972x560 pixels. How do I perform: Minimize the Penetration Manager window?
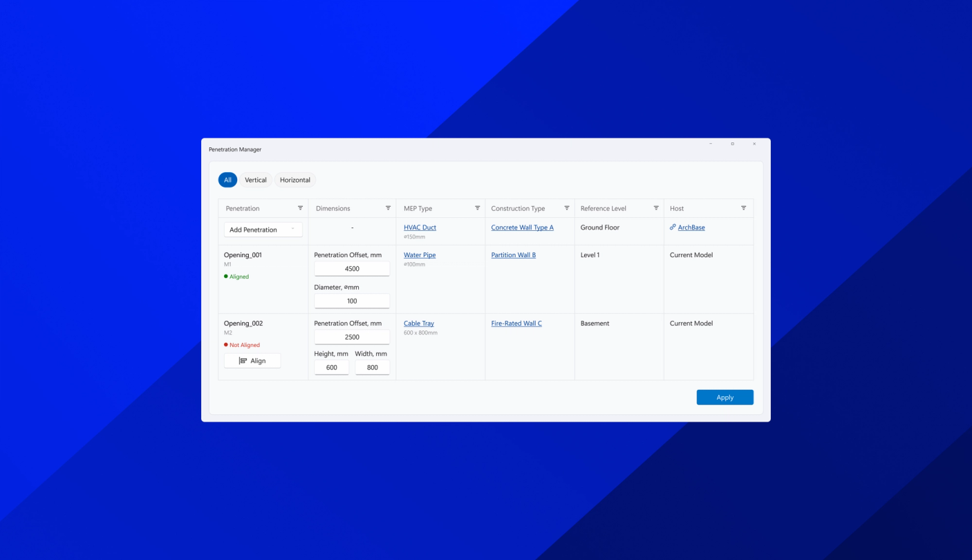(711, 144)
